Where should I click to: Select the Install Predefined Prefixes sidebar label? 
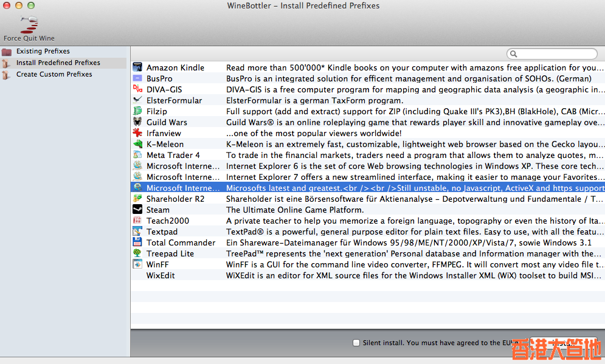(58, 63)
